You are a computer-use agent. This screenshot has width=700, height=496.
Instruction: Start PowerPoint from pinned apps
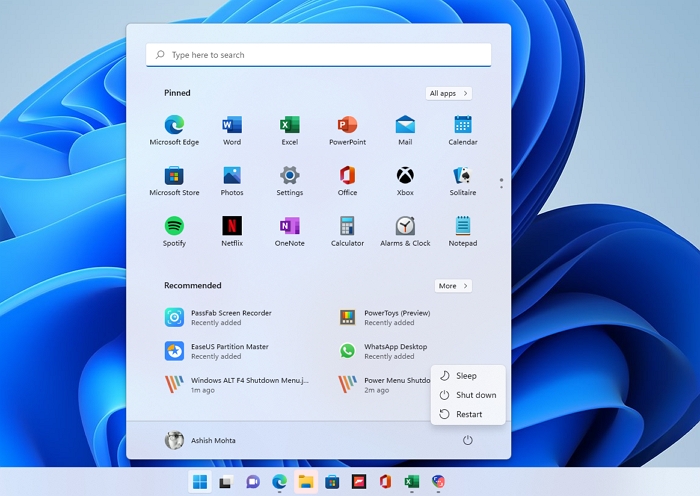(x=347, y=130)
